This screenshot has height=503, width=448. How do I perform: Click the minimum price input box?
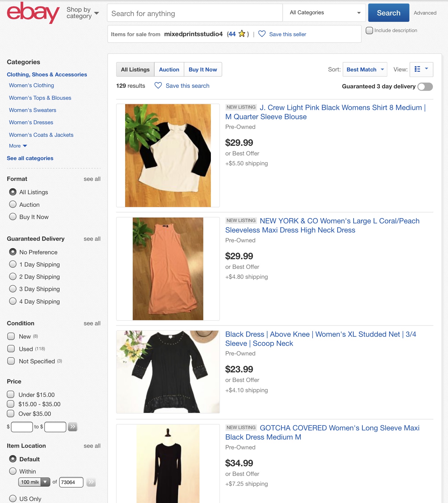click(x=22, y=427)
